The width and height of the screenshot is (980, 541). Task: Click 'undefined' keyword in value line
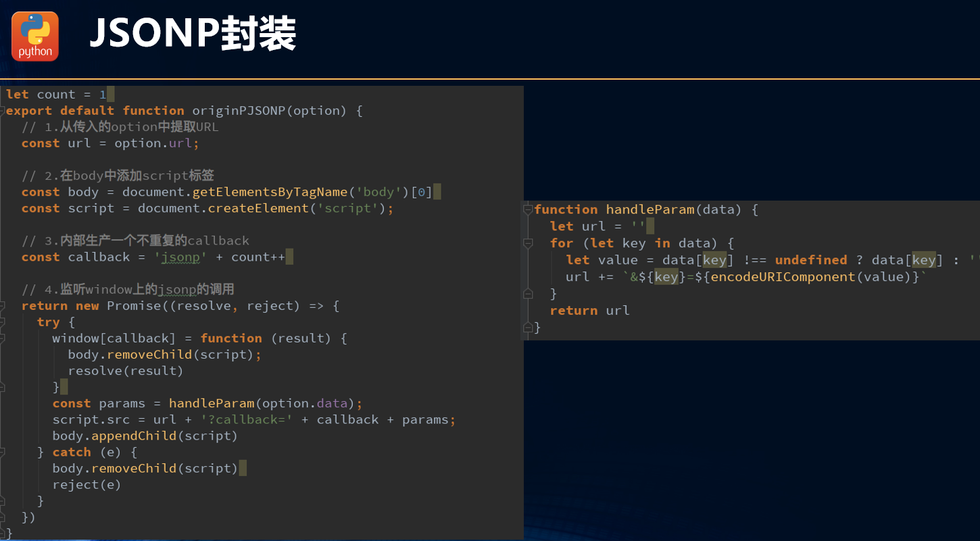(x=811, y=260)
